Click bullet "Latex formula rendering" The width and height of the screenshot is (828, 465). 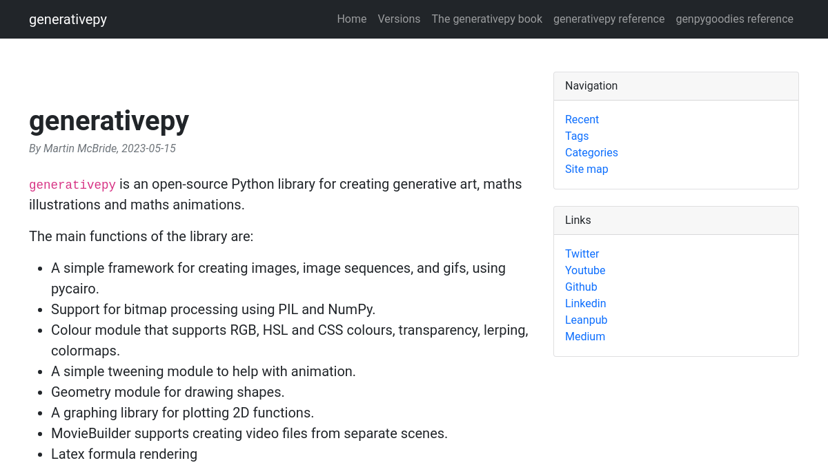[124, 454]
